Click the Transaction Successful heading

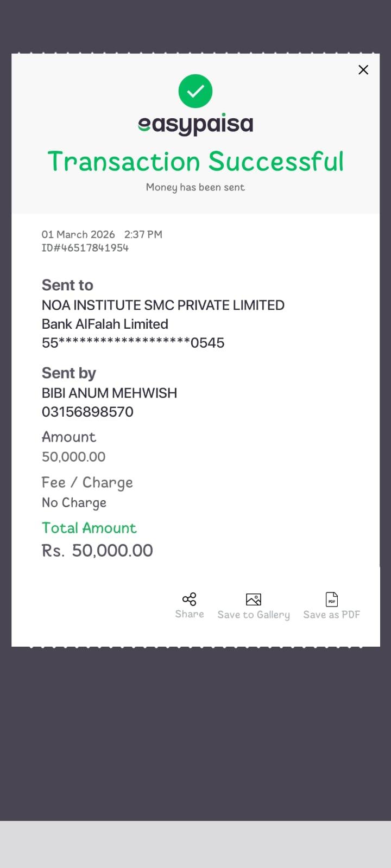[195, 162]
